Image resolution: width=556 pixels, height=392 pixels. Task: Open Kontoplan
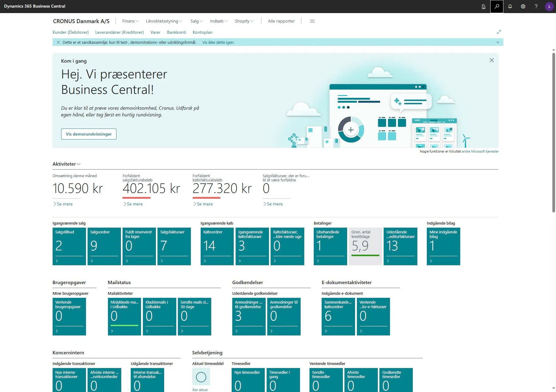(202, 32)
